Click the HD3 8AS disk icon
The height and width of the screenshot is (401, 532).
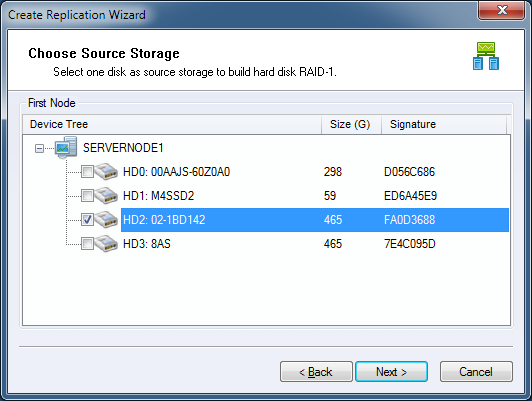tap(106, 244)
